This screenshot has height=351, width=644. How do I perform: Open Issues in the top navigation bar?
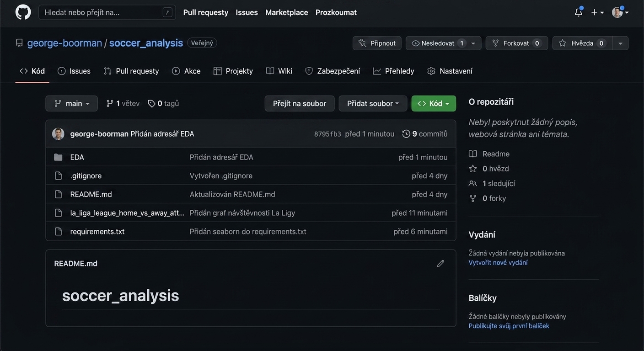(x=247, y=12)
